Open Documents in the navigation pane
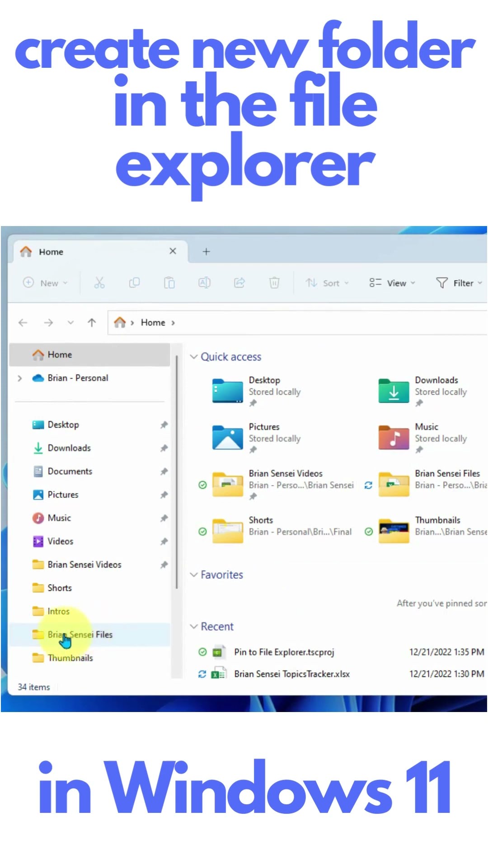Image resolution: width=488 pixels, height=868 pixels. coord(70,471)
